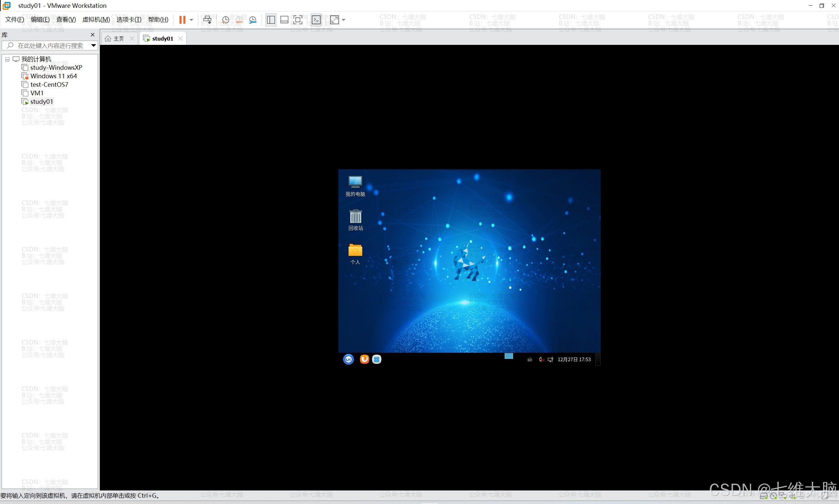Select Windows 11 x64 in library
This screenshot has width=839, height=504.
tap(53, 76)
